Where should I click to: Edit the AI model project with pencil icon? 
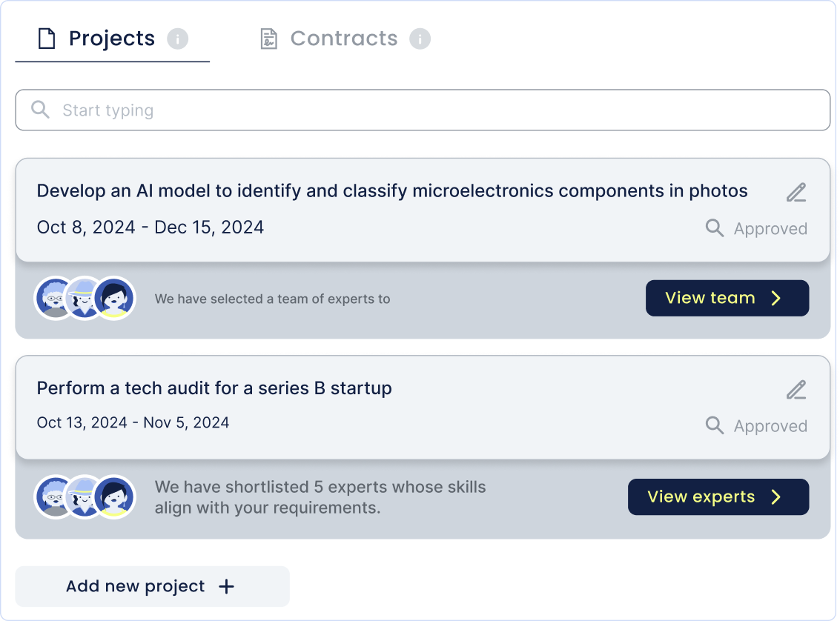(796, 193)
